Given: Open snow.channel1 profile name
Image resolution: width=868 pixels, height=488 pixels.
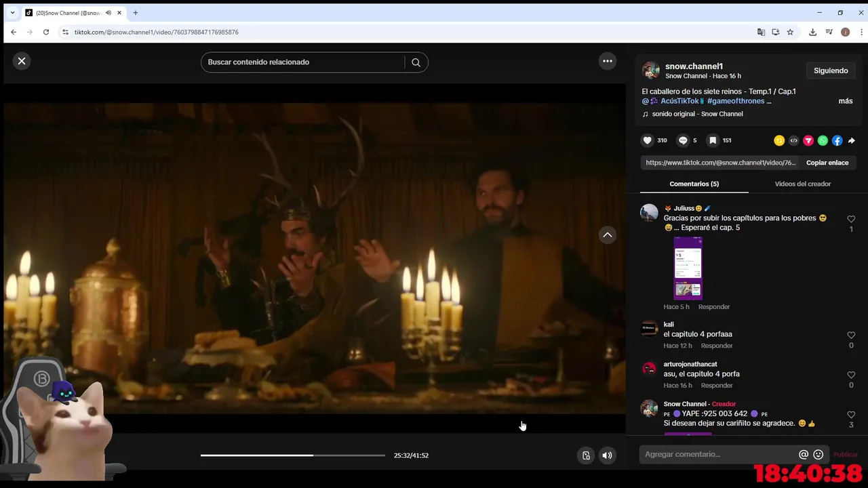Looking at the screenshot, I should 694,66.
